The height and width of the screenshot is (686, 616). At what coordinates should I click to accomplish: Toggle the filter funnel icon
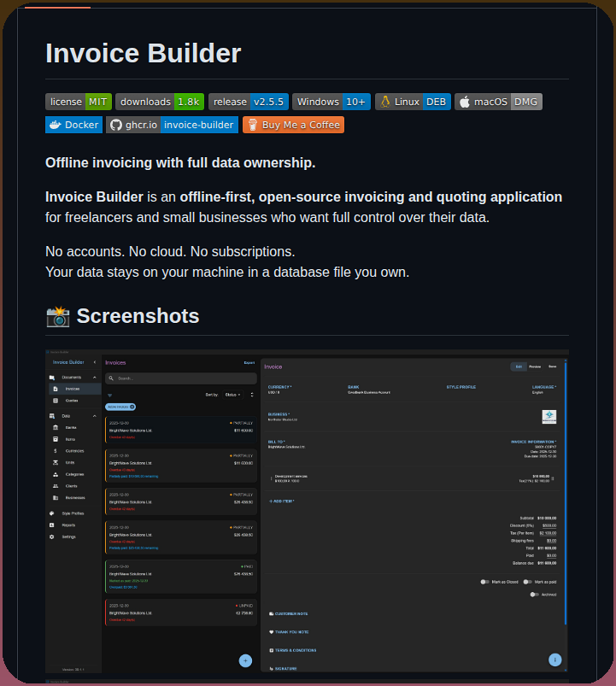point(110,395)
